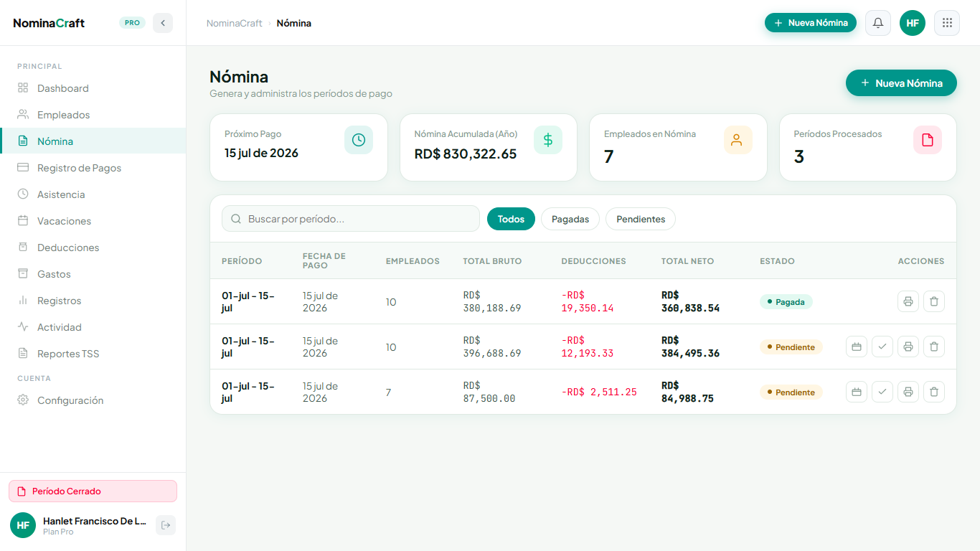
Task: Mark the 384,495.36 payroll as paid
Action: pos(882,347)
